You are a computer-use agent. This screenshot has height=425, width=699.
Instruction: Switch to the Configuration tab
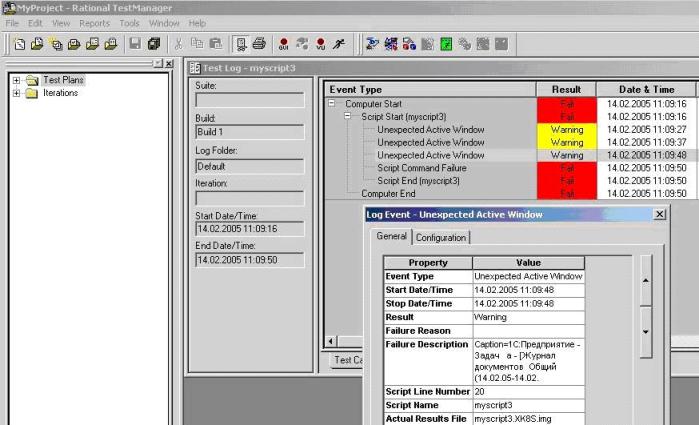[x=441, y=238]
